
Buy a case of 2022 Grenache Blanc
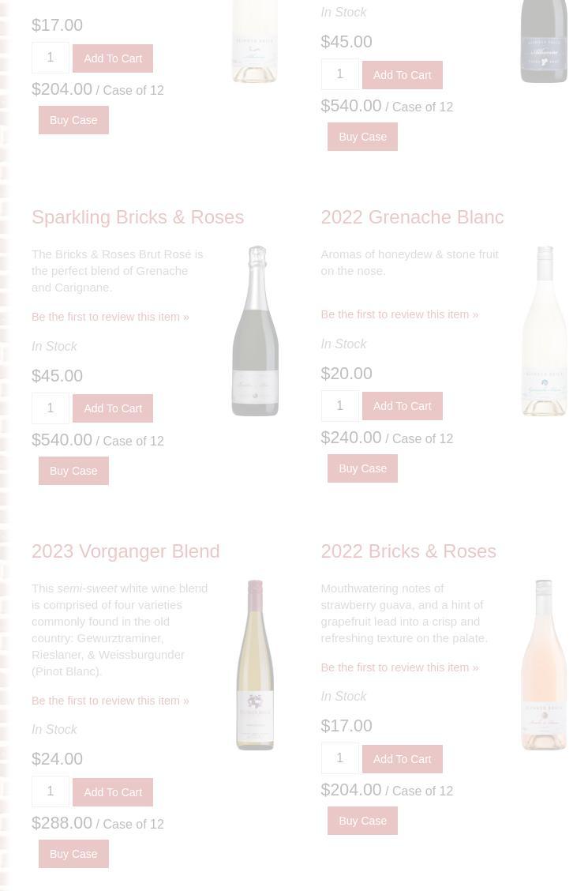click(362, 468)
